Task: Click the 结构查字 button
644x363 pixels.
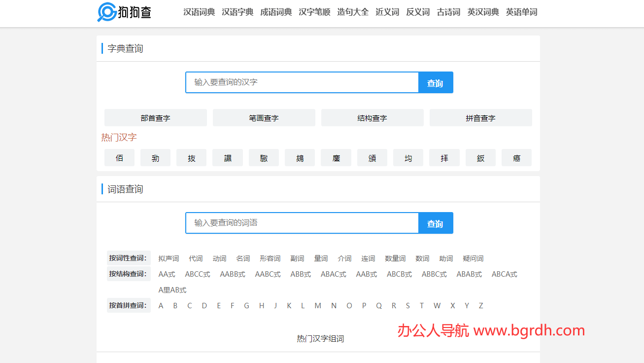Action: 372,118
